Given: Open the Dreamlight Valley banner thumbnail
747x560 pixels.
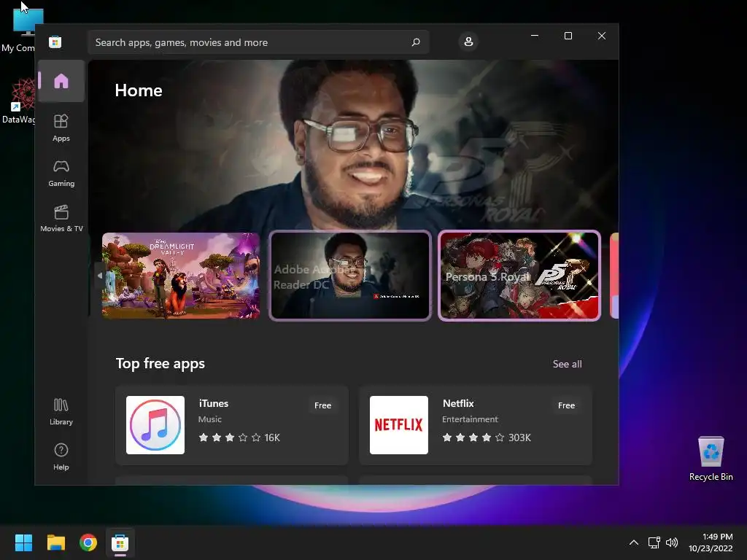Looking at the screenshot, I should click(x=181, y=276).
